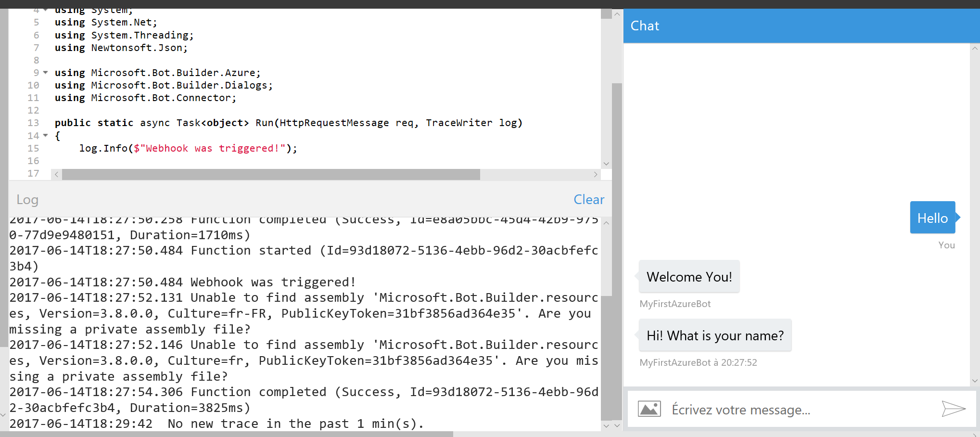Click the chat panel's scroll up arrow
980x437 pixels.
tap(975, 49)
